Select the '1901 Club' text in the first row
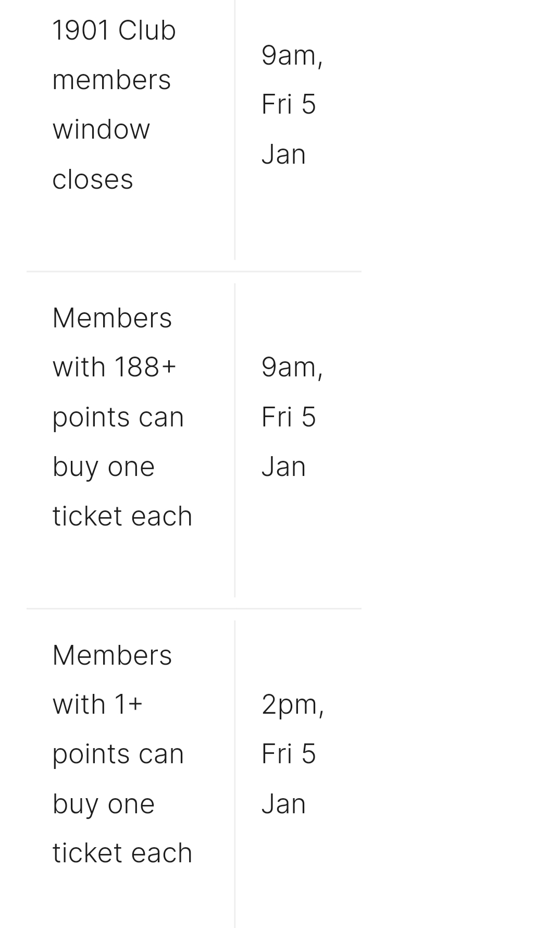 [114, 30]
